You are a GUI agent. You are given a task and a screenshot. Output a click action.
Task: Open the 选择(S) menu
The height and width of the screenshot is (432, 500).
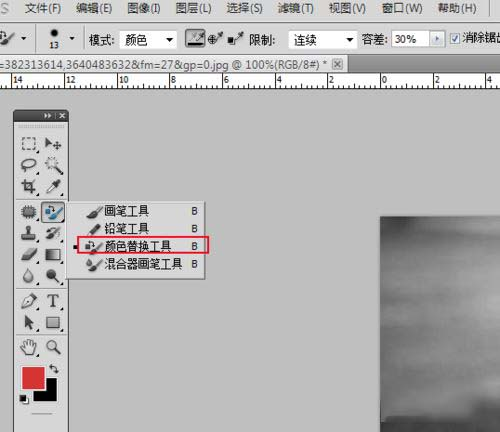(x=244, y=8)
